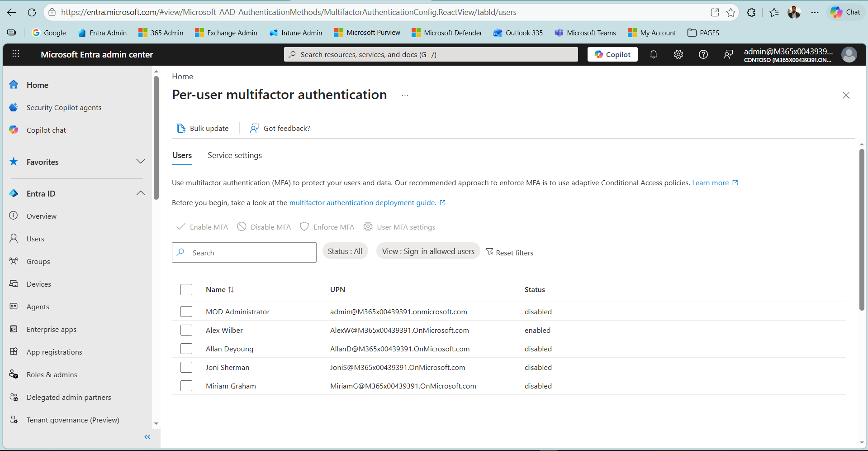The width and height of the screenshot is (868, 451).
Task: Click the browser address bar URL
Action: (289, 12)
